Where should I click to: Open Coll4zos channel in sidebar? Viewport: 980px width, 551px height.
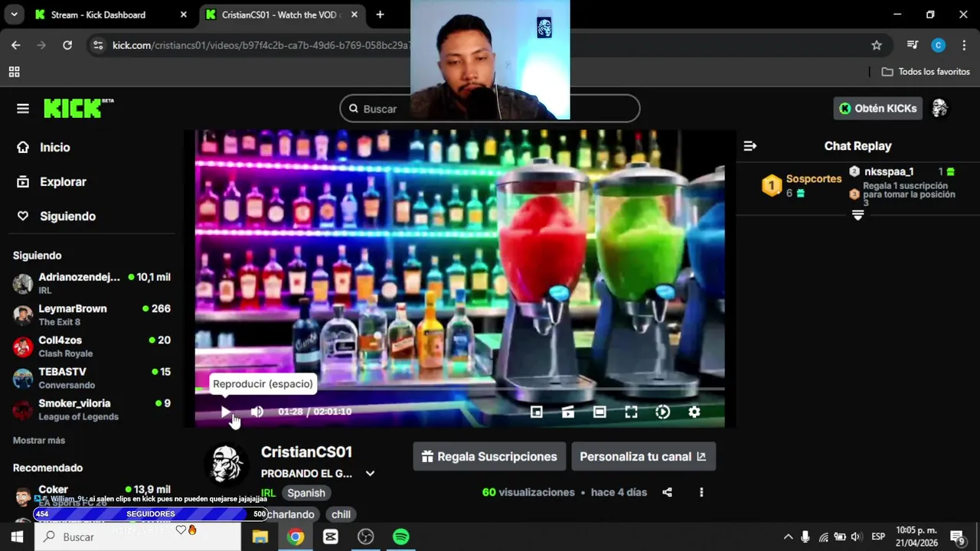tap(92, 347)
